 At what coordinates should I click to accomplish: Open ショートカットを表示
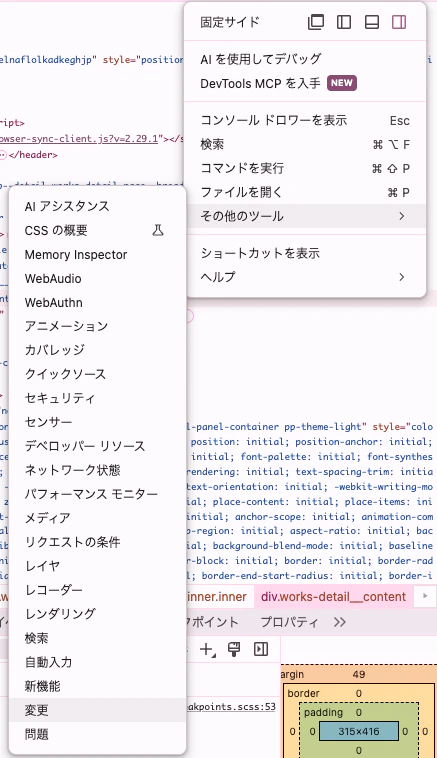(x=305, y=253)
